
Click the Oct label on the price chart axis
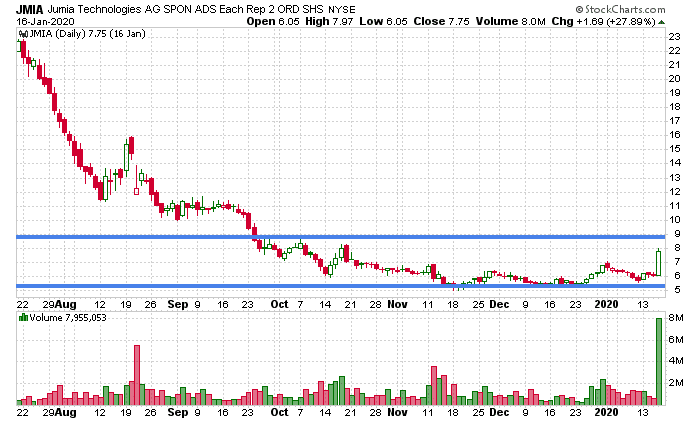point(279,304)
